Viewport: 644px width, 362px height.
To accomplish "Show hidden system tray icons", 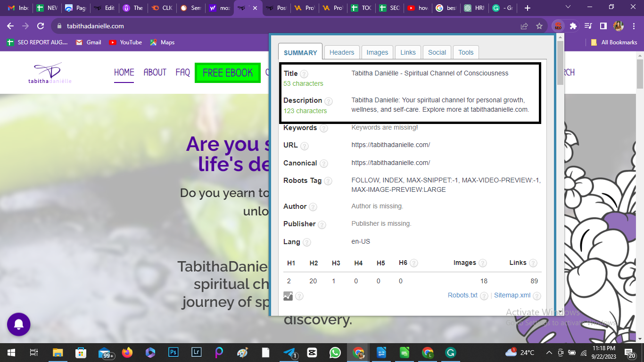I will (549, 352).
